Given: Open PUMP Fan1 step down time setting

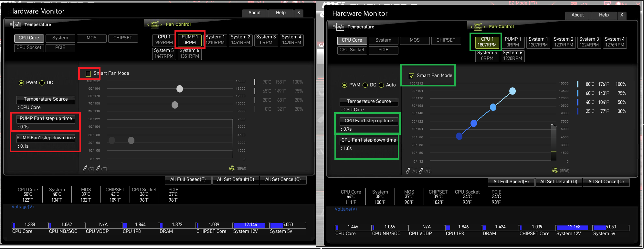Looking at the screenshot, I should [46, 138].
